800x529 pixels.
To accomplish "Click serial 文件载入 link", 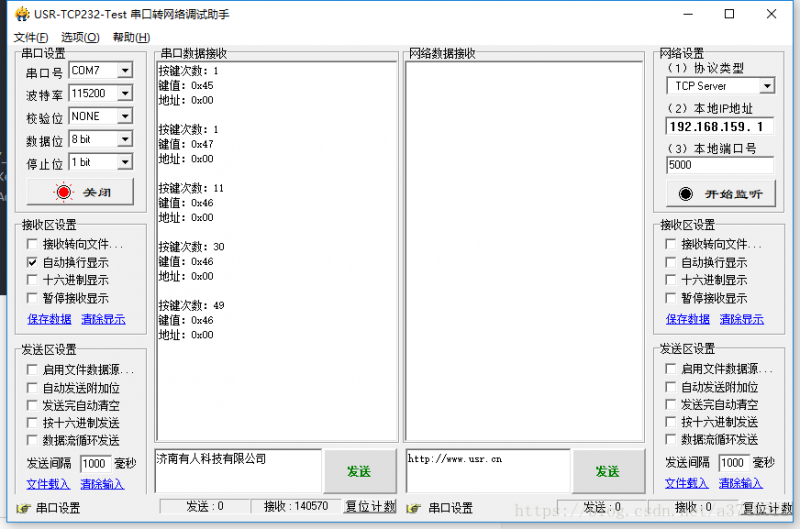I will [48, 484].
